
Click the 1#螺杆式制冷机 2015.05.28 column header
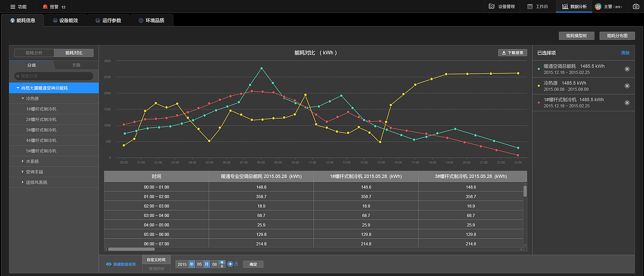click(x=366, y=176)
